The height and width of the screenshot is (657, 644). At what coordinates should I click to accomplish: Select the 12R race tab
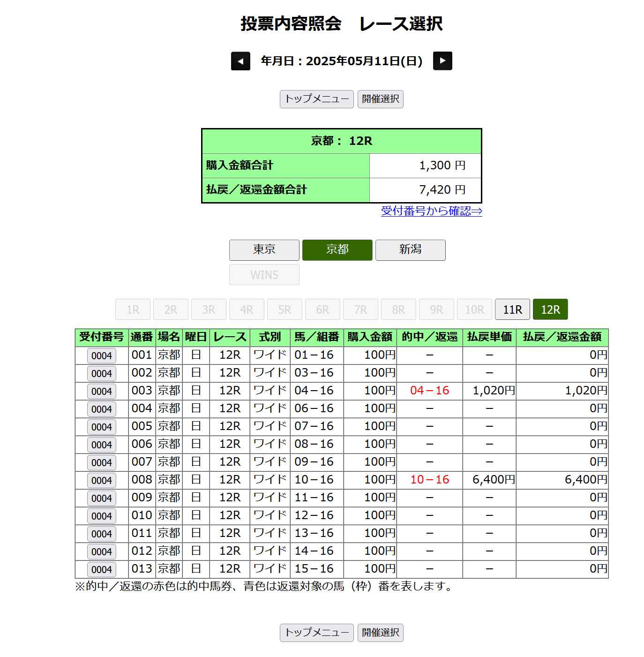click(x=550, y=310)
